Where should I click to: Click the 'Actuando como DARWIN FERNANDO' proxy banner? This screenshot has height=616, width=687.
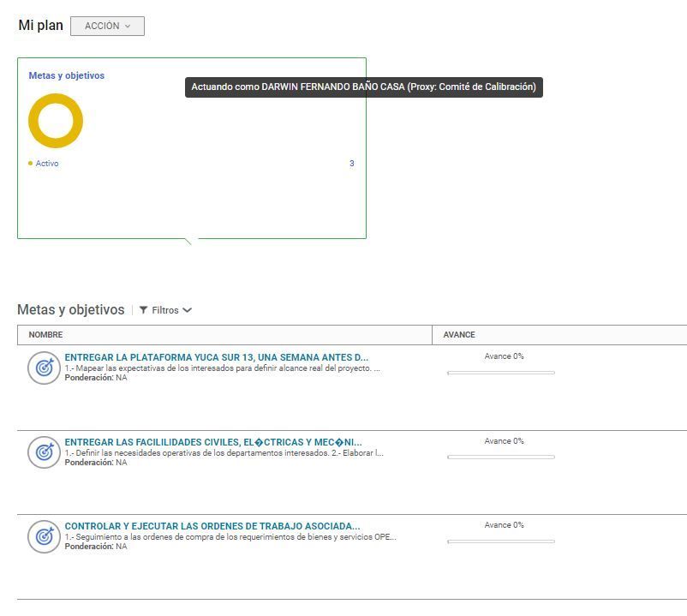tap(364, 87)
